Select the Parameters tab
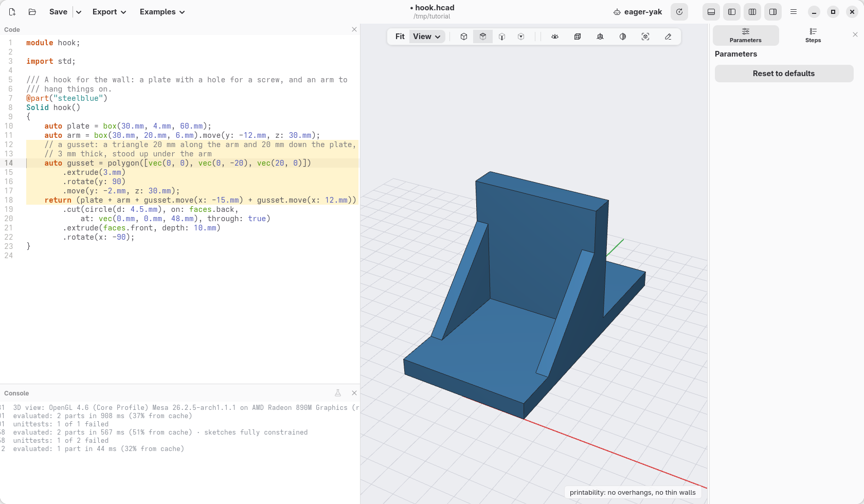 click(x=746, y=35)
